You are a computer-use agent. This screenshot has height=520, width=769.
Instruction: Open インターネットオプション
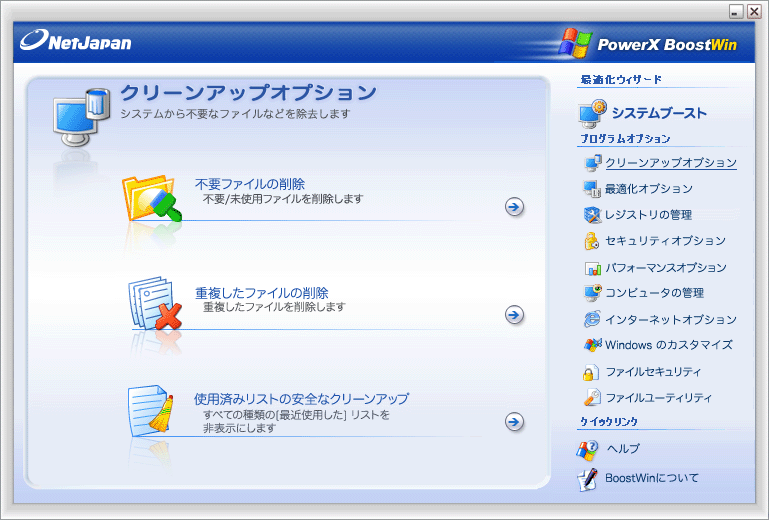coord(671,320)
